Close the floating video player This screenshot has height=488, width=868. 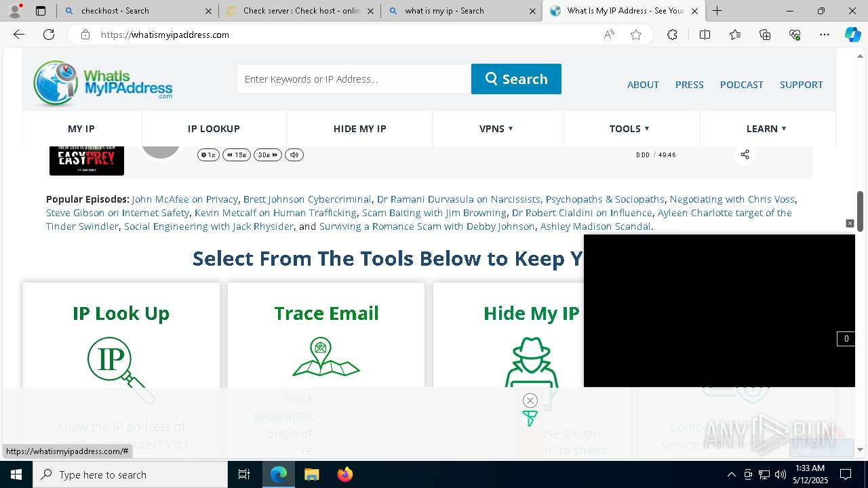pos(850,224)
